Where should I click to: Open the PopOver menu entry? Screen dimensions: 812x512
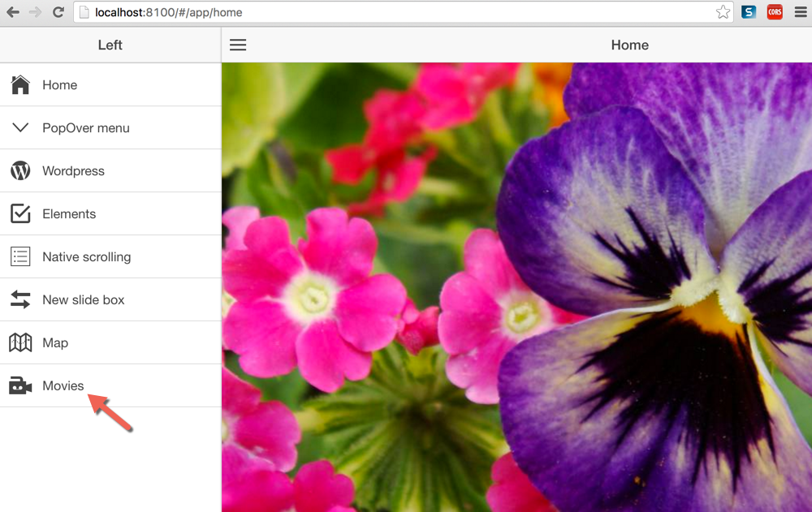110,128
